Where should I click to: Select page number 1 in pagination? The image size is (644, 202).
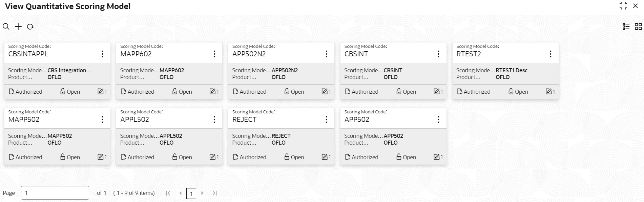tap(191, 194)
